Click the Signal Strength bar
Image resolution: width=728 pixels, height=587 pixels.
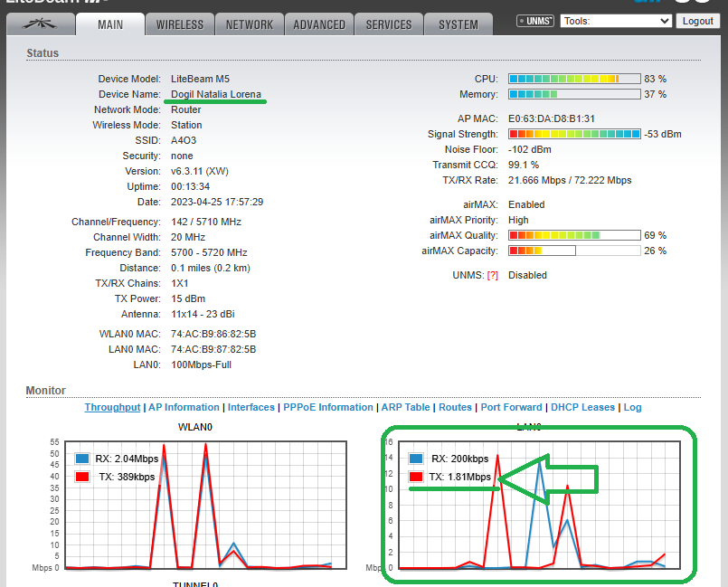click(574, 134)
